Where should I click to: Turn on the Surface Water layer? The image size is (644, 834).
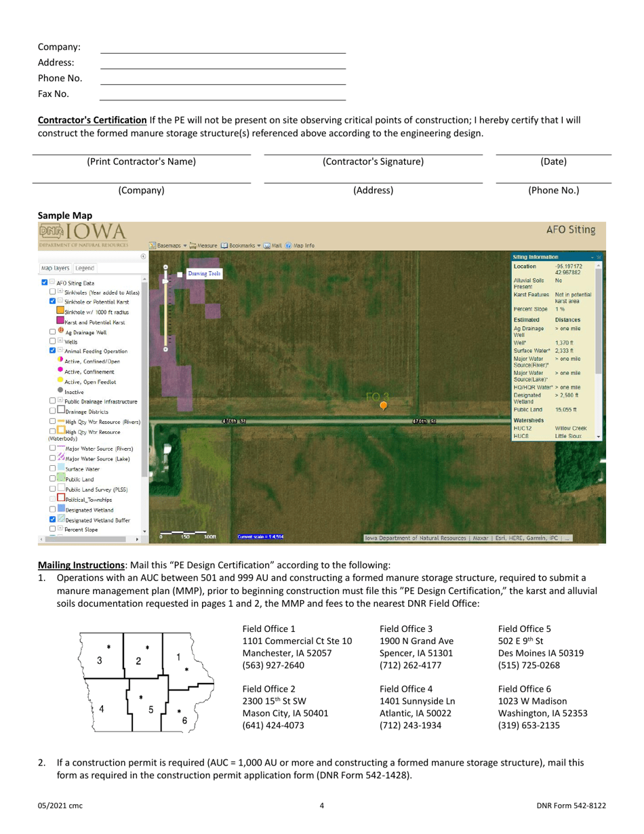52,469
